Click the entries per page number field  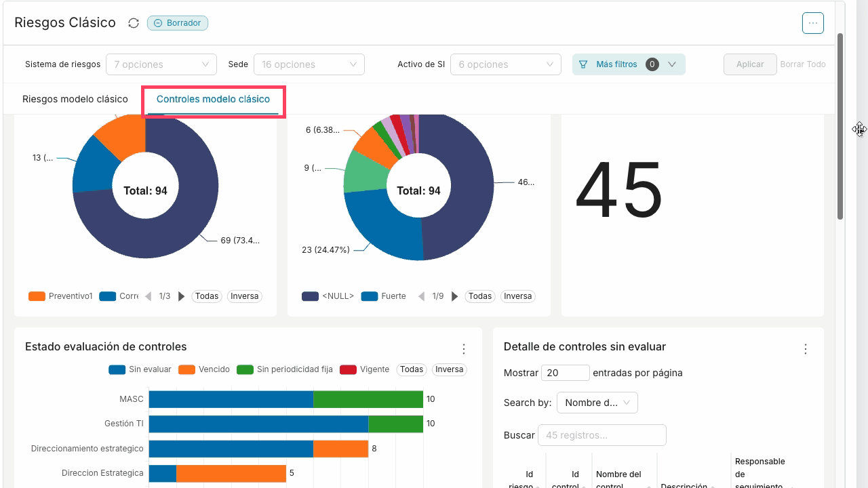566,373
